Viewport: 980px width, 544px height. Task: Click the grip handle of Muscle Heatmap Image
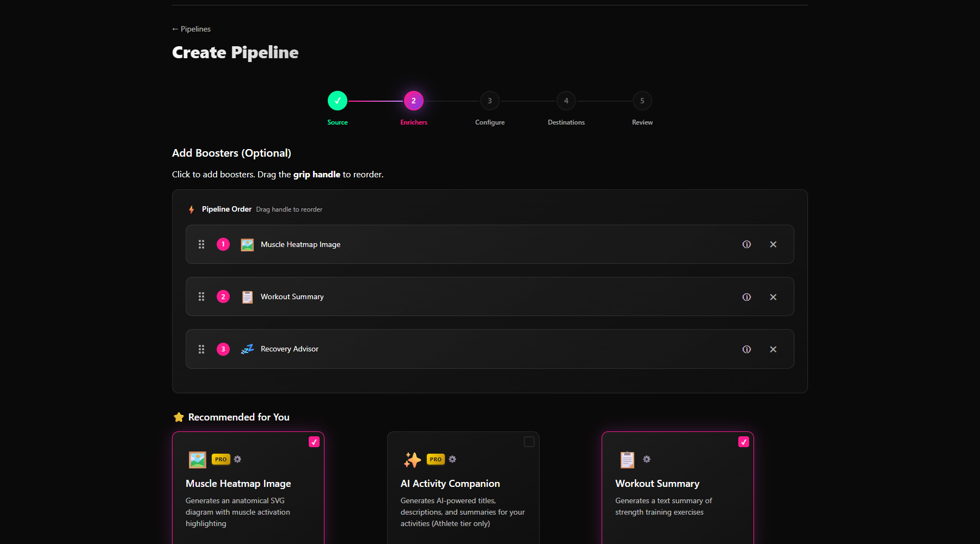pyautogui.click(x=201, y=244)
